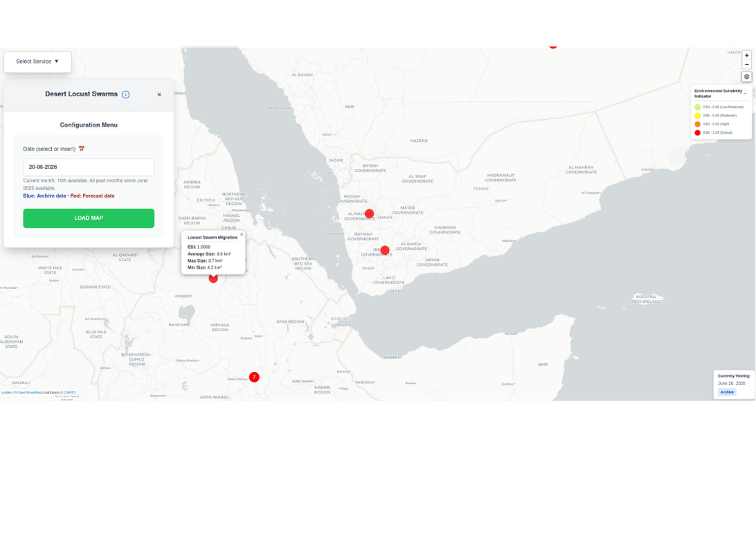
Task: Open the CARTO attribution link
Action: click(x=70, y=393)
